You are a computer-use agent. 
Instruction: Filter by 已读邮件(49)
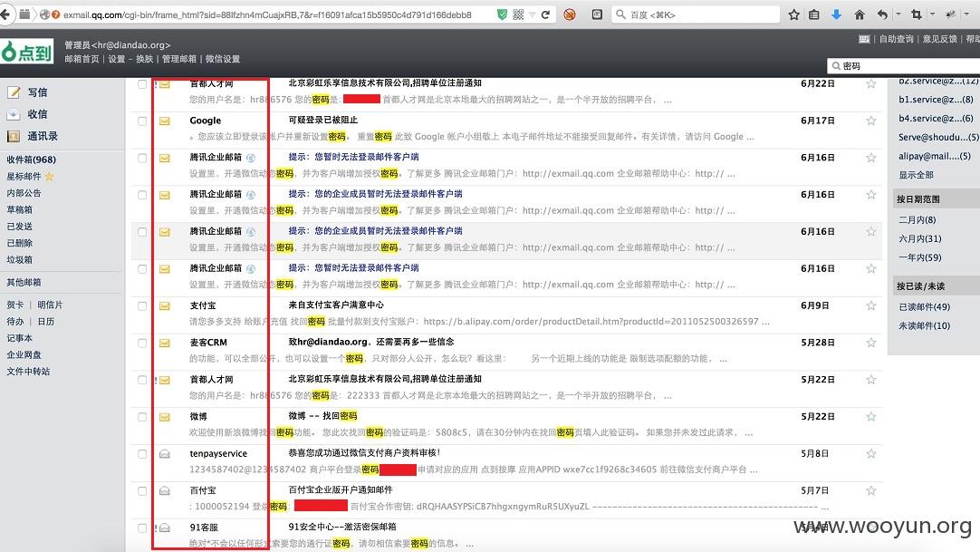click(925, 307)
